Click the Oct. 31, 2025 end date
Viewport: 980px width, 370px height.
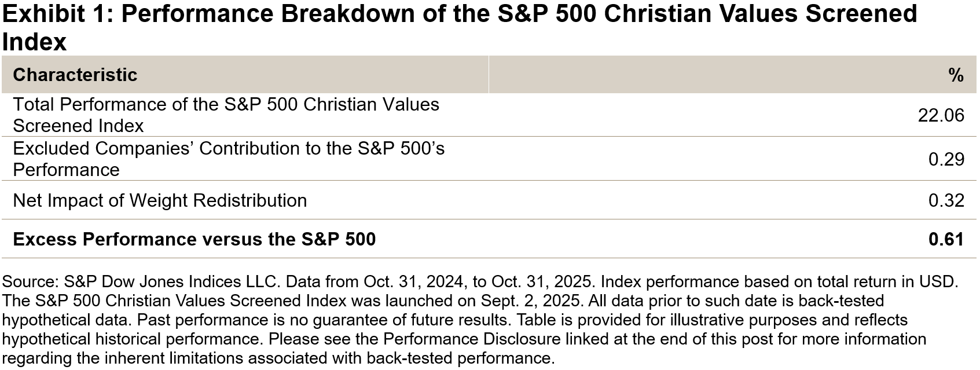542,282
